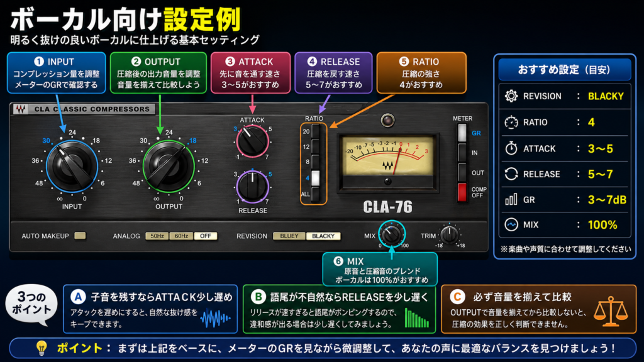Click the CLA CLASSIC COMPRESSORS title
The height and width of the screenshot is (362, 644).
92,109
